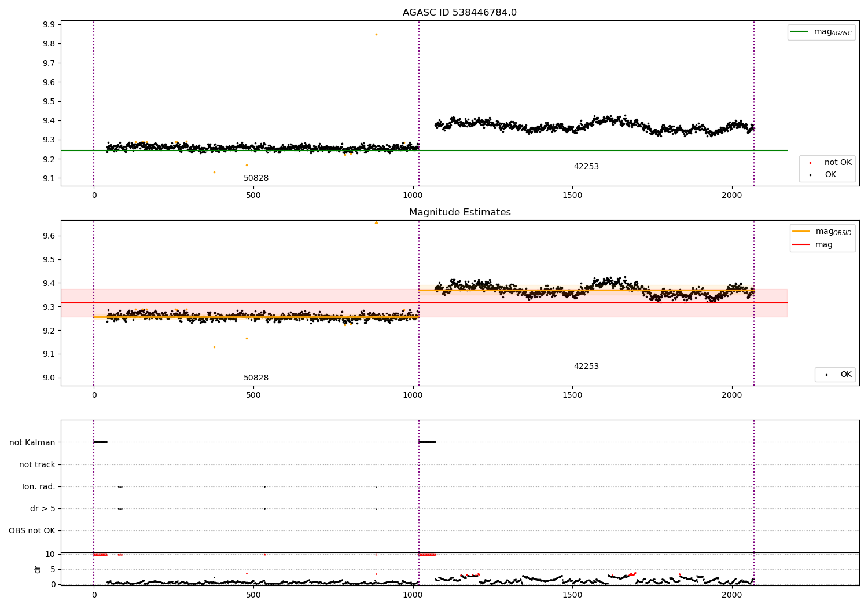This screenshot has width=868, height=608.
Task: Click the 5 tick on the dr axis
Action: click(x=53, y=569)
